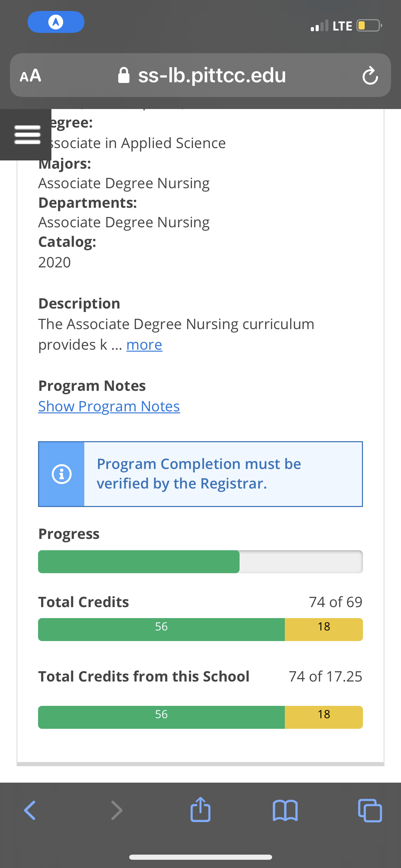Image resolution: width=401 pixels, height=868 pixels.
Task: Tap the 18 segment under Credits from this School
Action: 324,717
